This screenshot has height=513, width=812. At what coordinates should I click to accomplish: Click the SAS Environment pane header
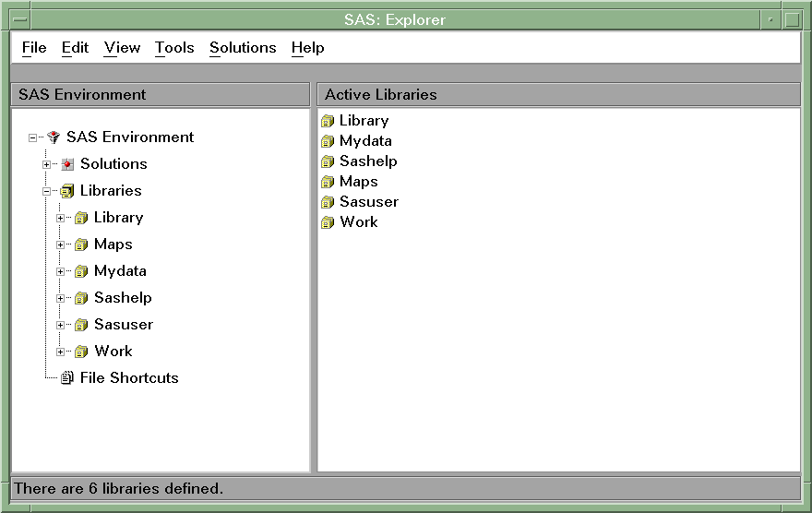click(161, 95)
